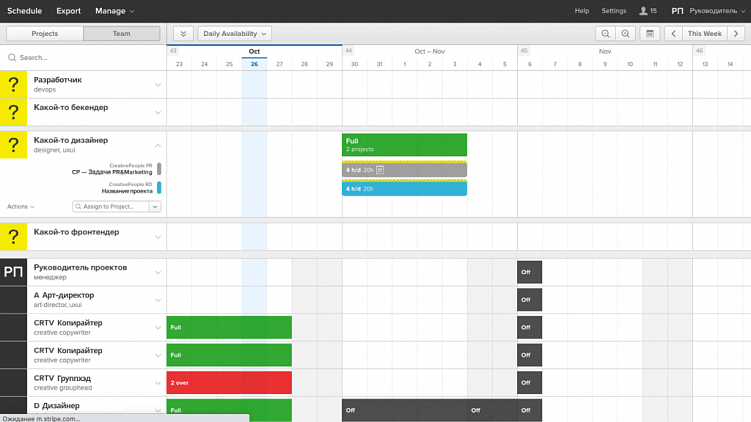751x422 pixels.
Task: Open the Actions dropdown
Action: coord(21,206)
